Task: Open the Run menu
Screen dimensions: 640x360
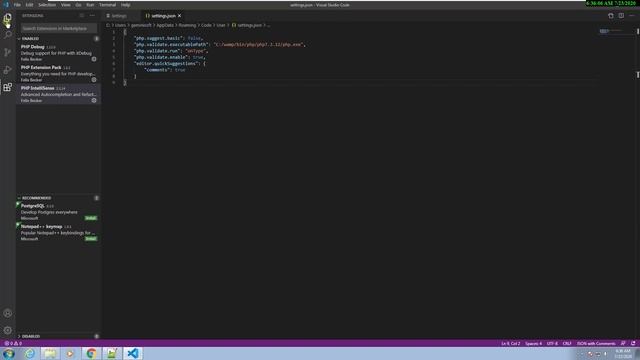Action: point(90,5)
